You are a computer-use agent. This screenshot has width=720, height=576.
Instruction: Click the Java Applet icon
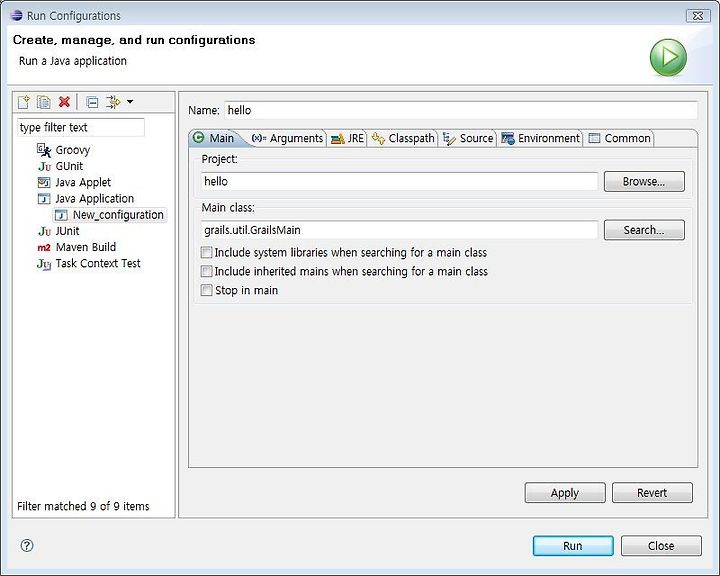[44, 182]
